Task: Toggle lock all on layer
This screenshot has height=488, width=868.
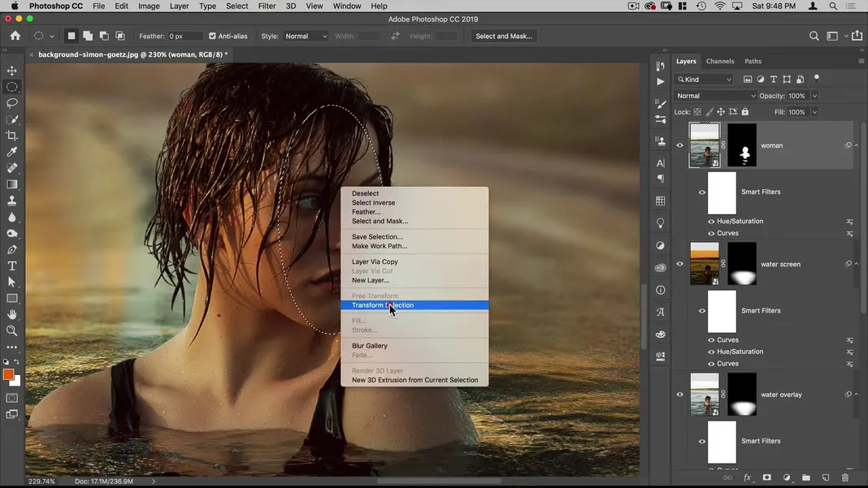Action: click(745, 112)
